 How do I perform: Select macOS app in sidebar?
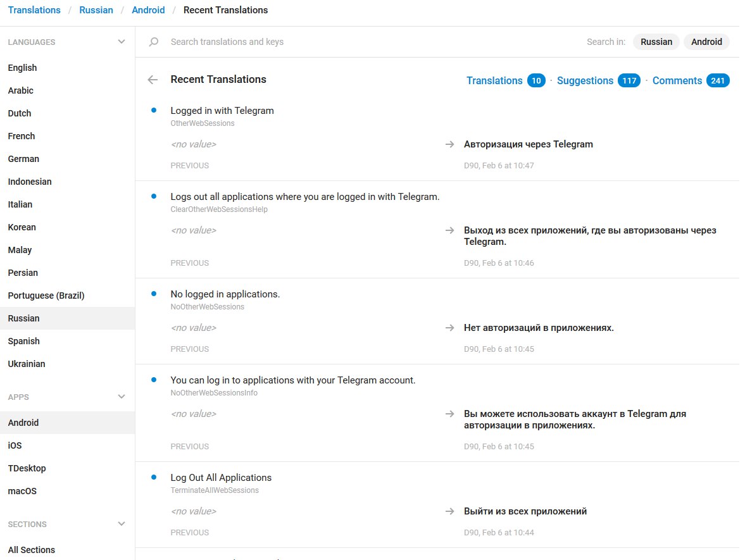coord(68,491)
